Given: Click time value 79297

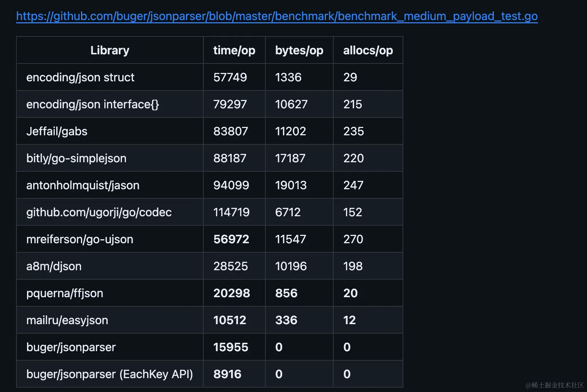Looking at the screenshot, I should [230, 104].
